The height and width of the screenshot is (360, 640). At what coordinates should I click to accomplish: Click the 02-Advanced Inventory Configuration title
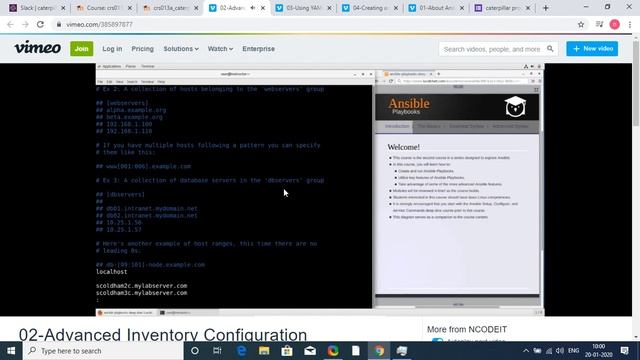tap(163, 334)
